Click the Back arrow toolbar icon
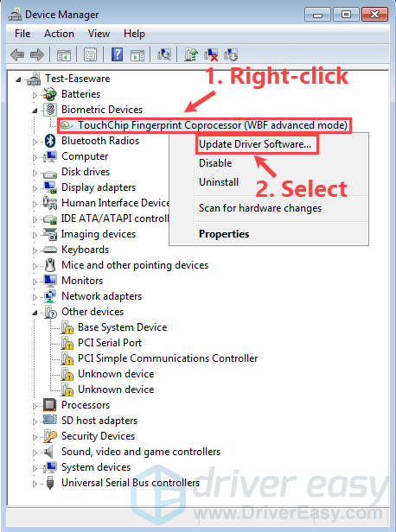 click(x=17, y=54)
